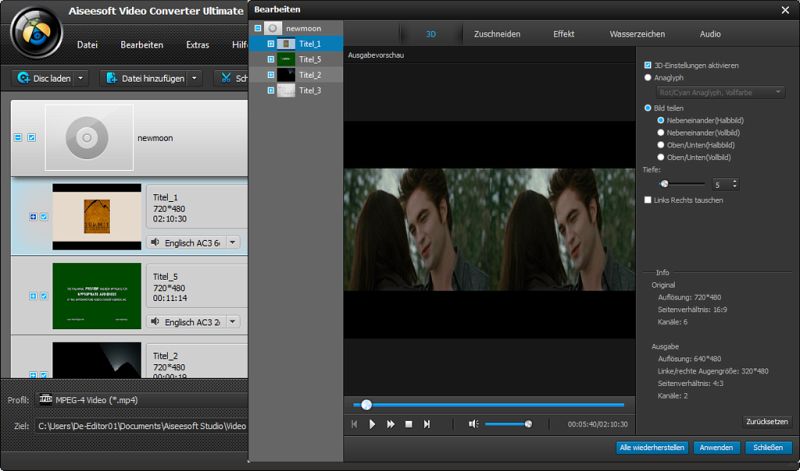The width and height of the screenshot is (800, 471).
Task: Click the fast forward playback button
Action: pyautogui.click(x=390, y=424)
